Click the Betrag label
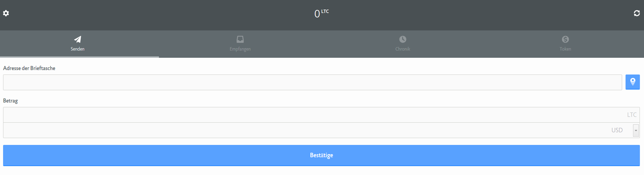The width and height of the screenshot is (644, 175). (x=10, y=101)
